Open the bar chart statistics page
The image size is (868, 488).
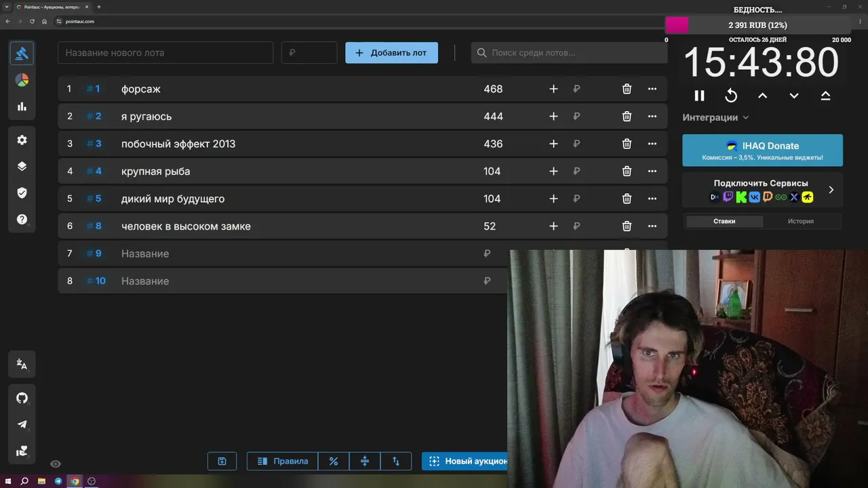coord(22,106)
